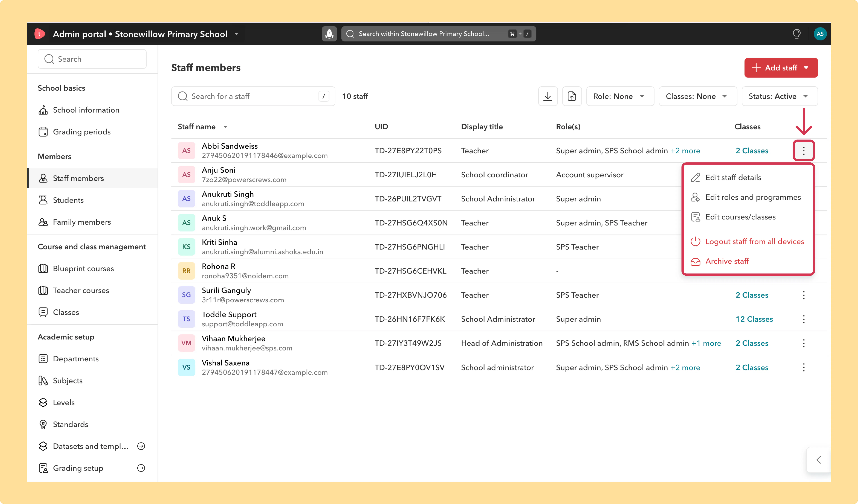
Task: Click the Abbi Sandweiss AS avatar
Action: click(186, 150)
